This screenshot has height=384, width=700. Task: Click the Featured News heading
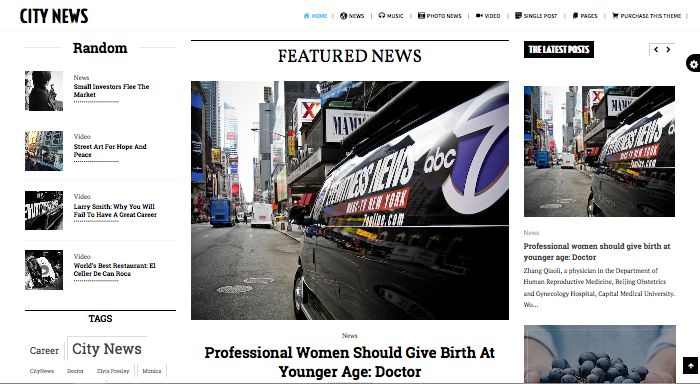point(350,56)
